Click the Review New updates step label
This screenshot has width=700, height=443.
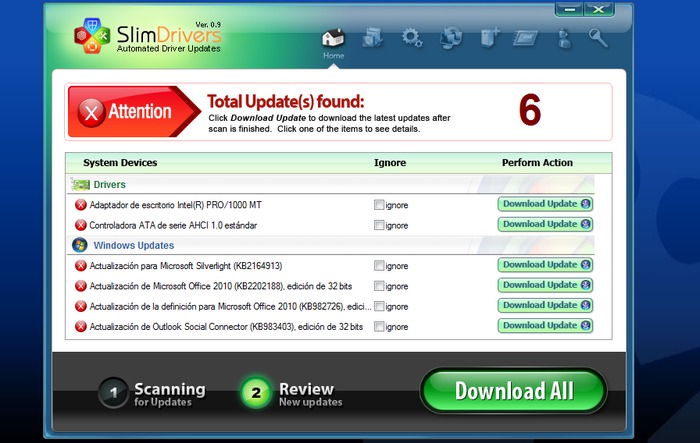pos(311,394)
